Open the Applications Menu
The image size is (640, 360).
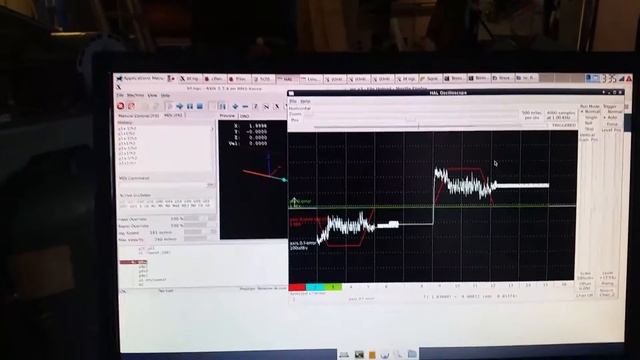click(x=140, y=78)
